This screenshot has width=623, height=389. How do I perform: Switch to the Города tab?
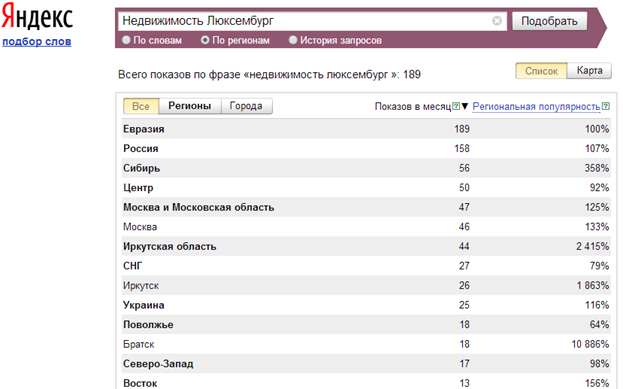246,106
